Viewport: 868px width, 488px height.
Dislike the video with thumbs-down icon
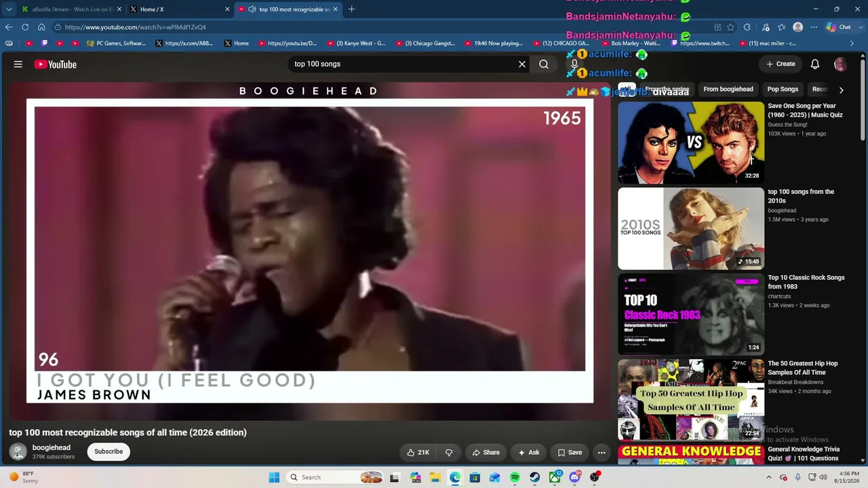point(449,452)
